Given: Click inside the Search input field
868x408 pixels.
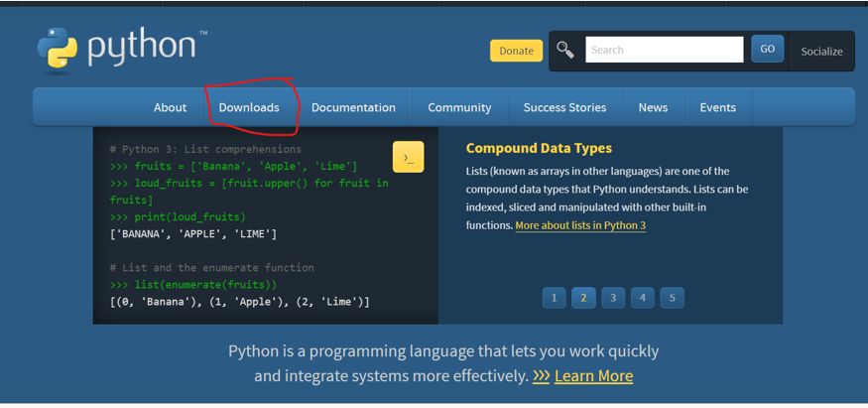Looking at the screenshot, I should (665, 50).
